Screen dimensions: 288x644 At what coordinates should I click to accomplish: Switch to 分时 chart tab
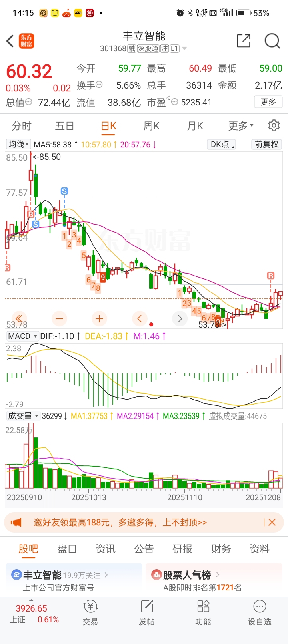point(22,126)
